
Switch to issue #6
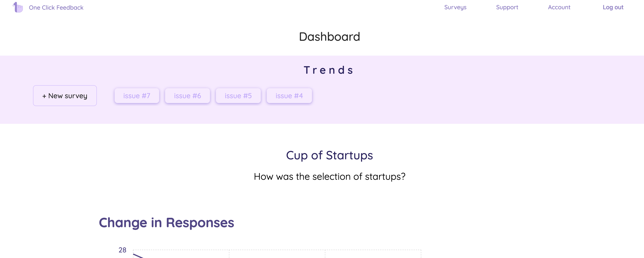(187, 96)
